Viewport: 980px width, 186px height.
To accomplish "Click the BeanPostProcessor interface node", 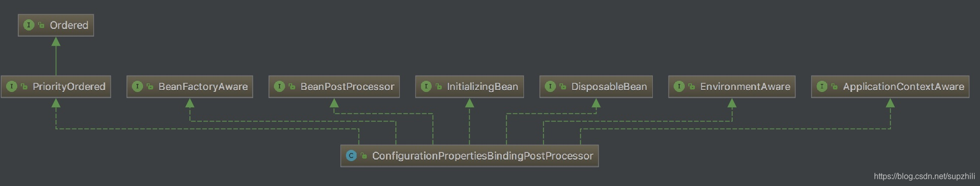I will tap(334, 86).
